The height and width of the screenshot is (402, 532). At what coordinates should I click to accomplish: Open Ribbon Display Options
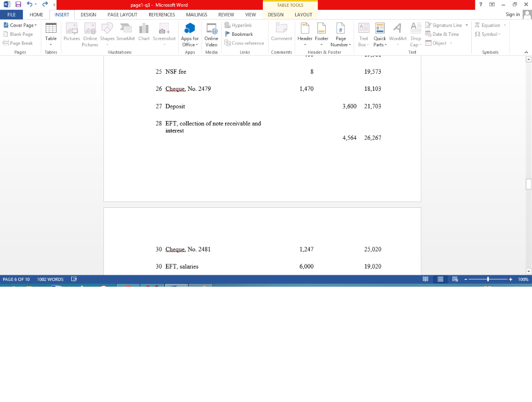coord(492,4)
